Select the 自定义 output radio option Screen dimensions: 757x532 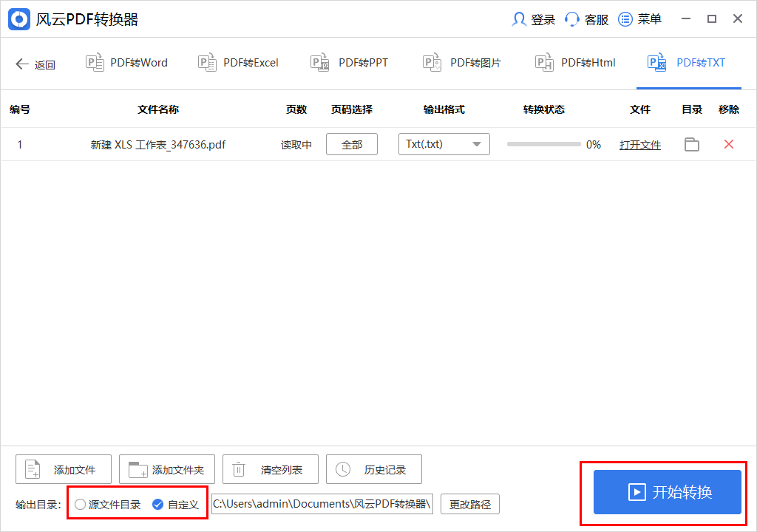[x=157, y=505]
